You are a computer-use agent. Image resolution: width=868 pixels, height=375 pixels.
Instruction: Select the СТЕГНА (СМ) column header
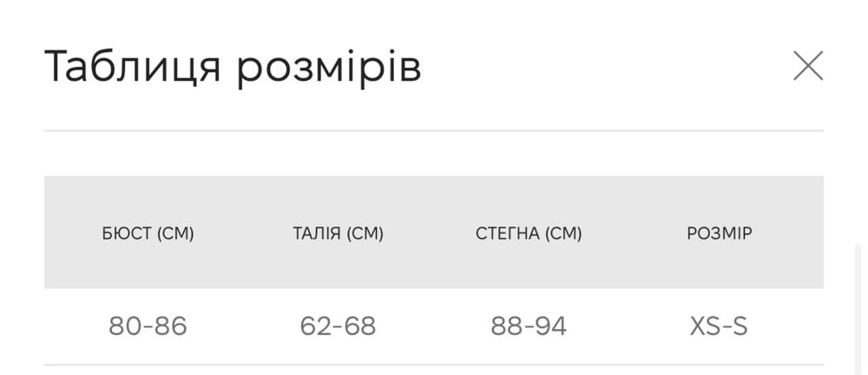pyautogui.click(x=529, y=234)
